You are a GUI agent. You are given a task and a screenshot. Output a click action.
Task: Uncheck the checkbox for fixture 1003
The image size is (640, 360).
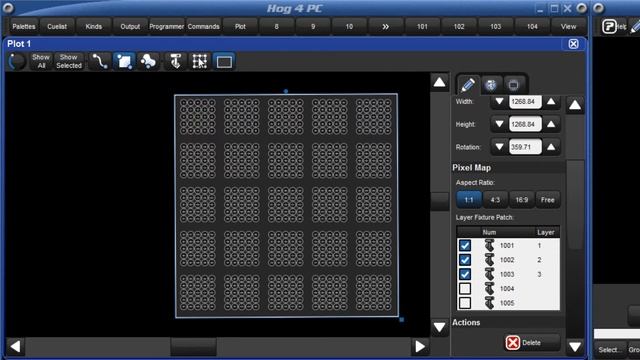pyautogui.click(x=465, y=274)
